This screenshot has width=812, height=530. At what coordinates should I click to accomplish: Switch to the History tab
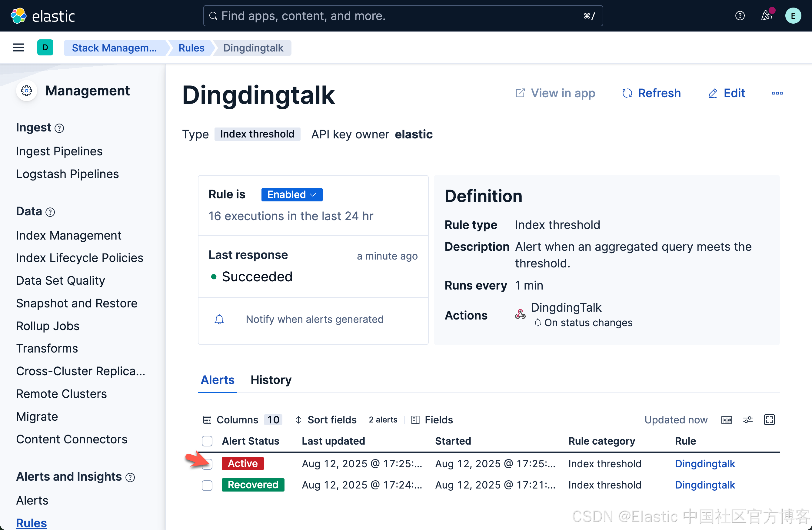(x=271, y=380)
